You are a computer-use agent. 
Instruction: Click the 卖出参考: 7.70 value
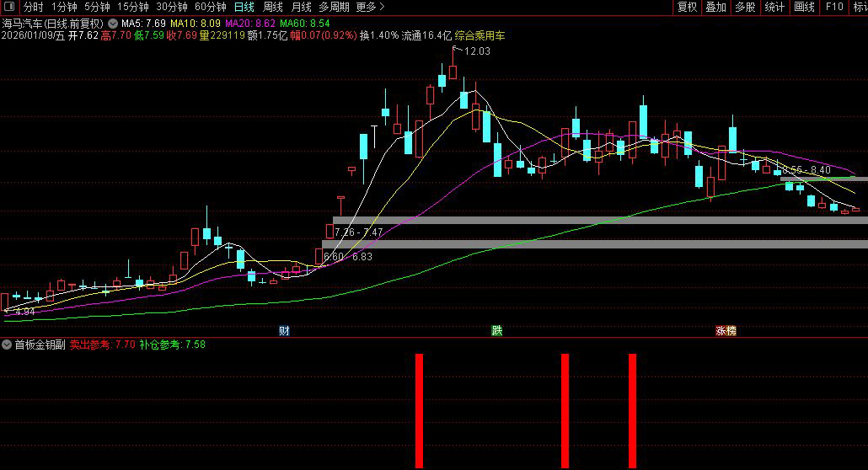coord(103,344)
